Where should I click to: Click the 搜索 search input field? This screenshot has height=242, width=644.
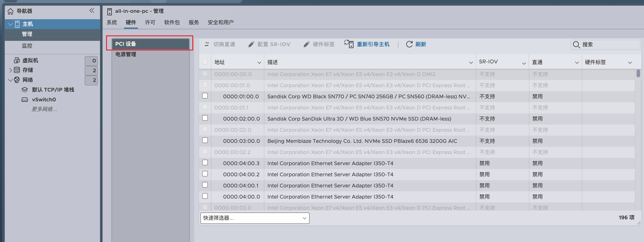tap(605, 45)
